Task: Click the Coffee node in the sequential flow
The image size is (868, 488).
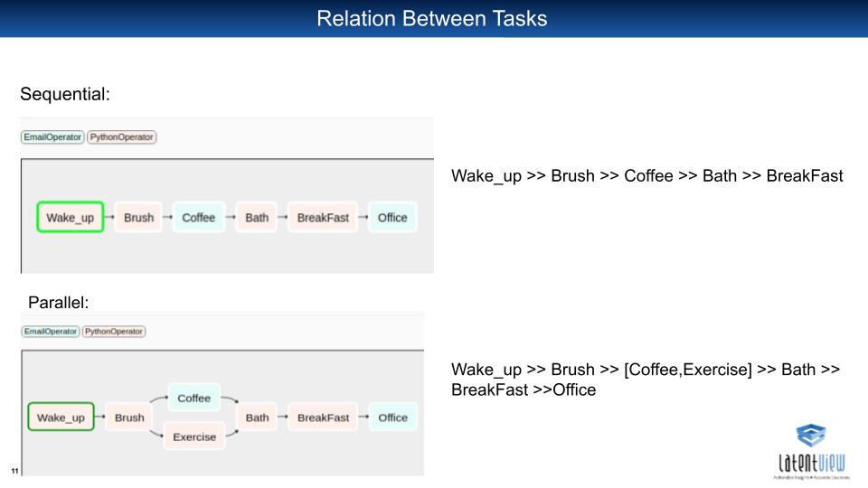Action: click(199, 218)
